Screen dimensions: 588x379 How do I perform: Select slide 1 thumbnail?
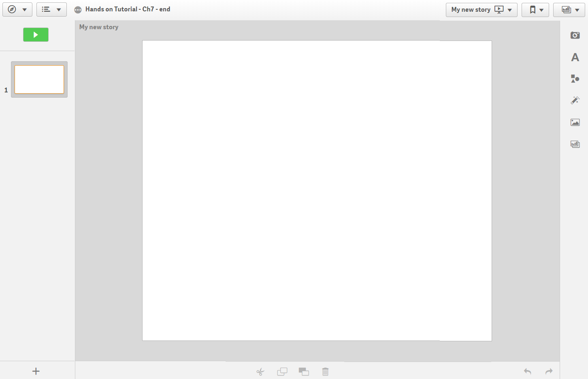click(x=39, y=79)
